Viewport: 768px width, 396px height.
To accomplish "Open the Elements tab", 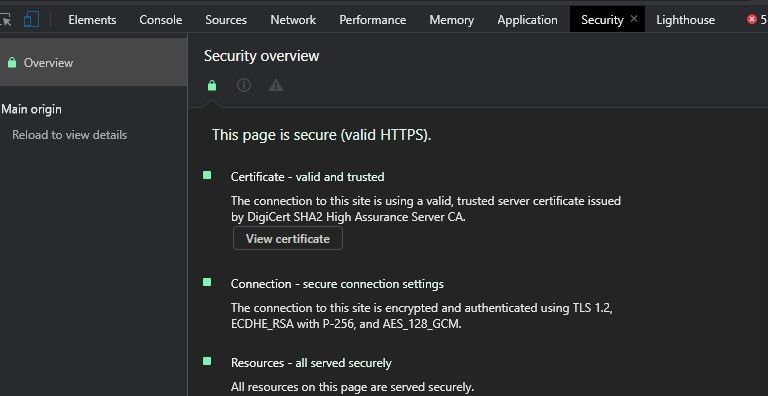I will coord(92,20).
